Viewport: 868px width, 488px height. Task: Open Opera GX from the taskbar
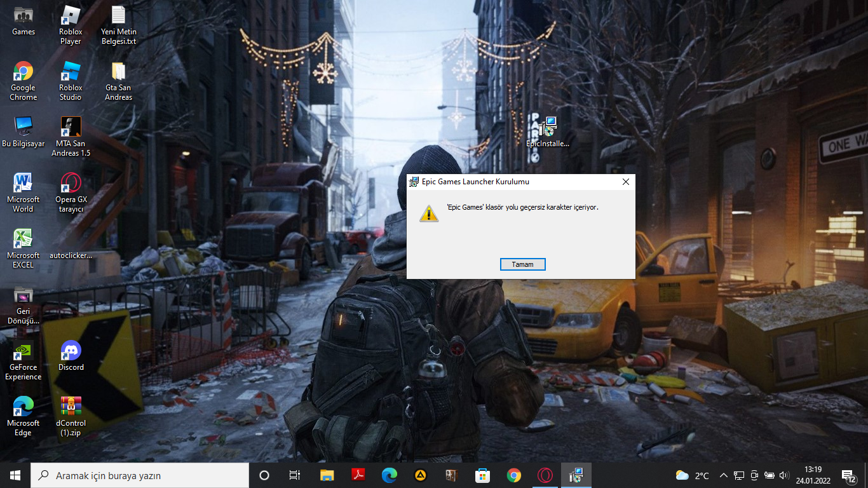point(545,475)
